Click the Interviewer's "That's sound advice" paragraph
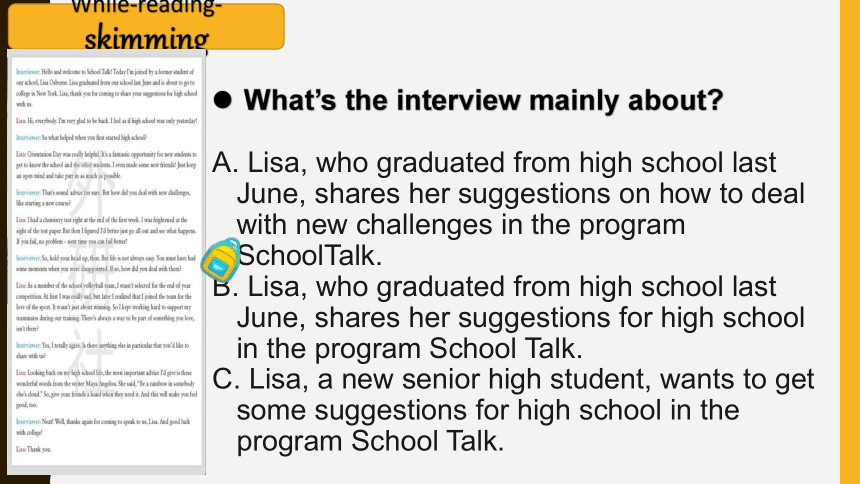860x484 pixels. click(104, 198)
